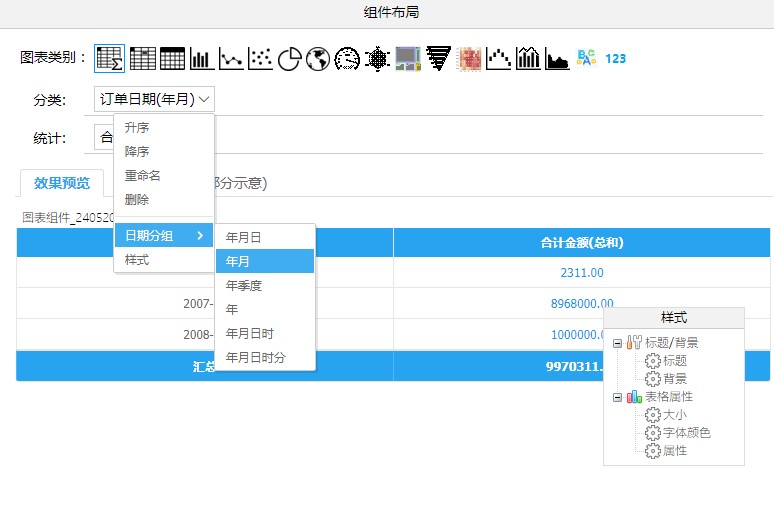Select the globe map chart icon

318,59
